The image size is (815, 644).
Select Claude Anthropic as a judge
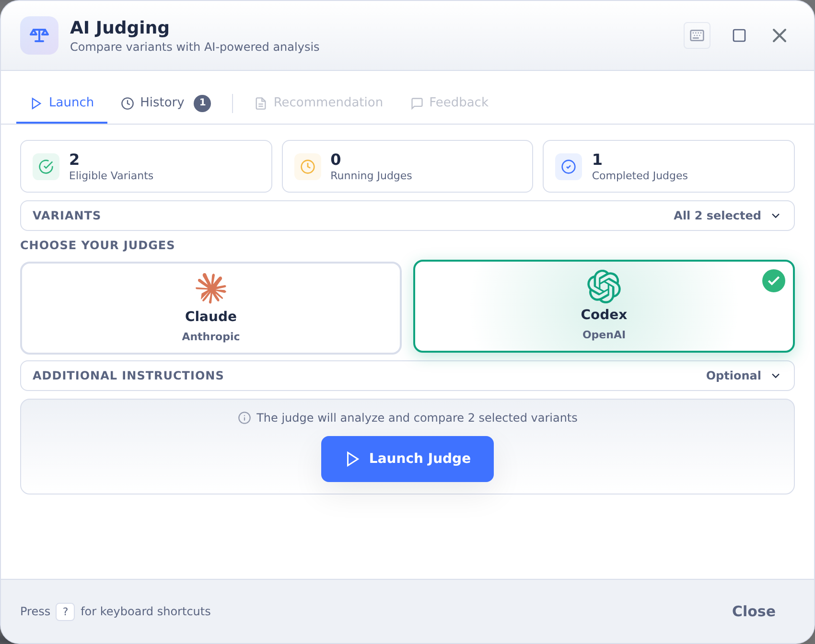211,308
